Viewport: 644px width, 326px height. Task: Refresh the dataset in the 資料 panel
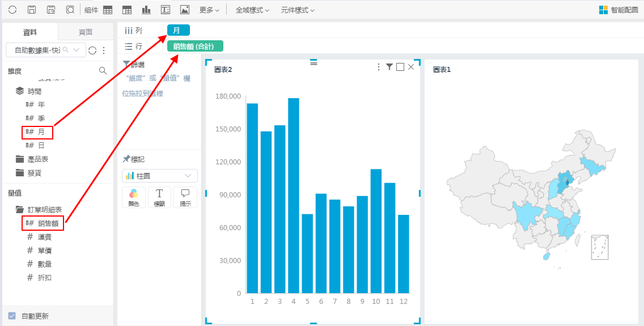click(92, 50)
